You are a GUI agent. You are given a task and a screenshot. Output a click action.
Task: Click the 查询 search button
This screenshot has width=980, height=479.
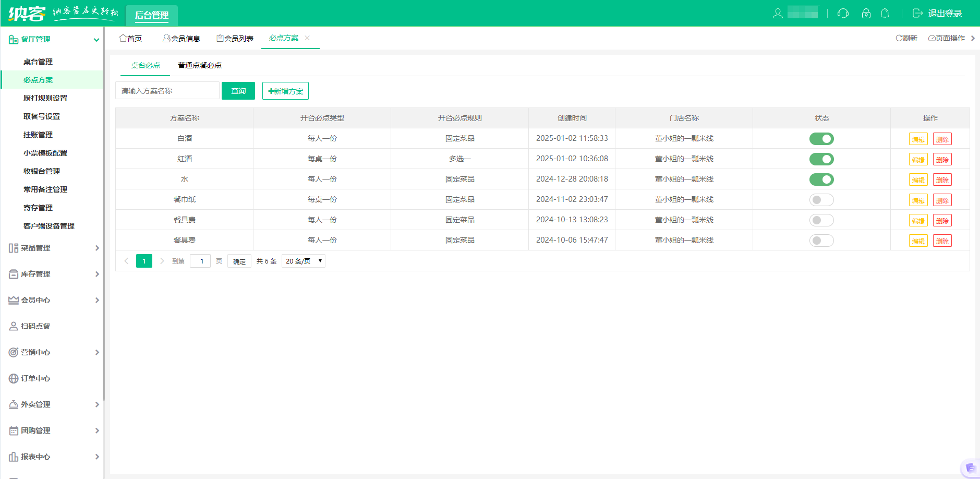point(238,91)
